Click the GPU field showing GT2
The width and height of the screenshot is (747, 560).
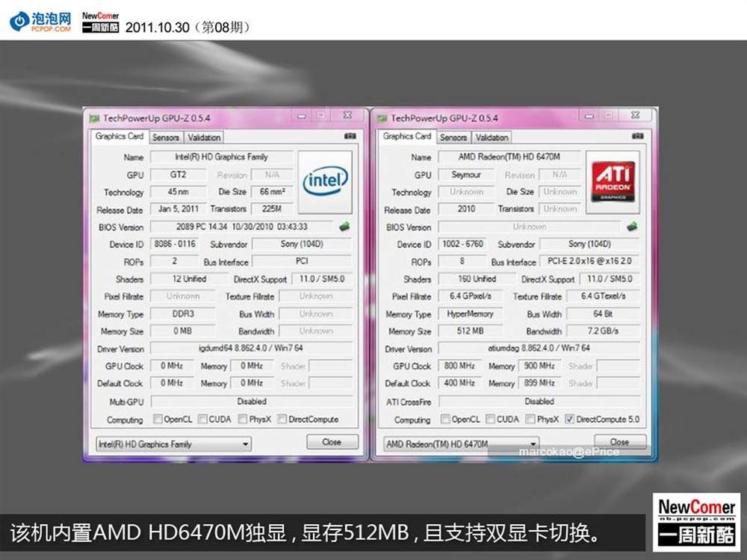coord(179,175)
